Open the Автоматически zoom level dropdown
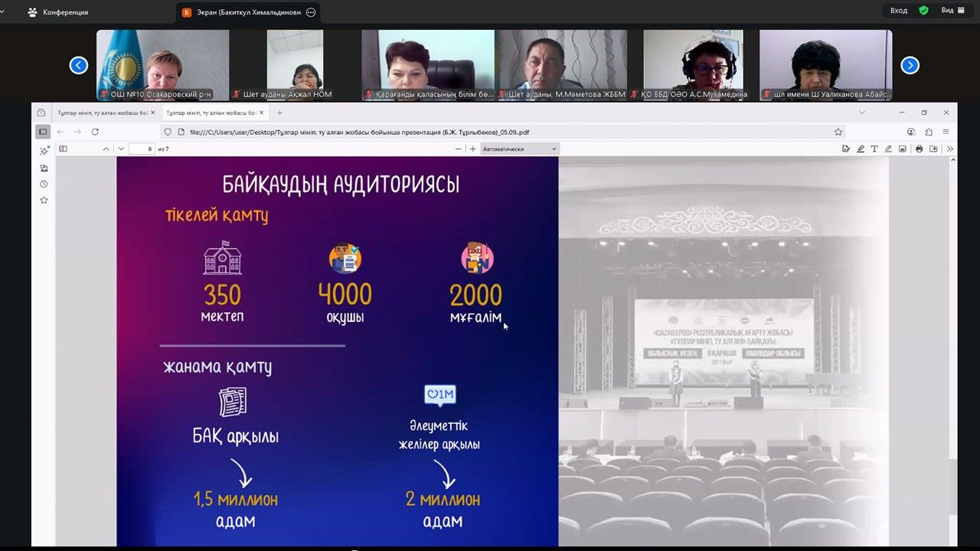This screenshot has width=980, height=551. point(519,148)
